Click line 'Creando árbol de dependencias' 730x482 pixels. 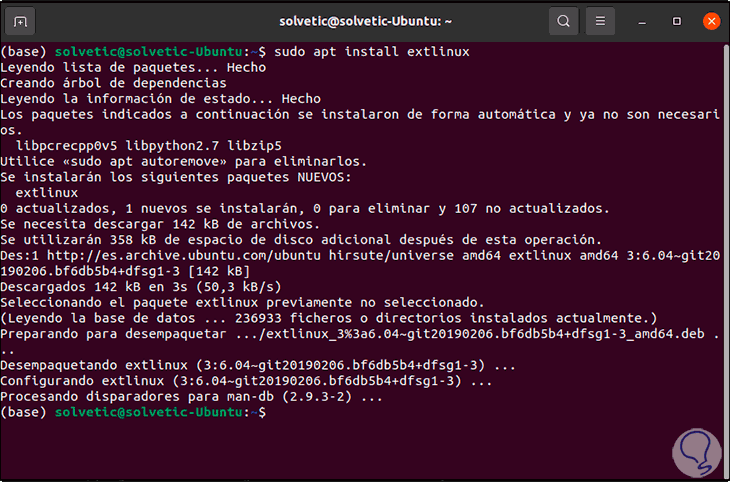(x=114, y=83)
